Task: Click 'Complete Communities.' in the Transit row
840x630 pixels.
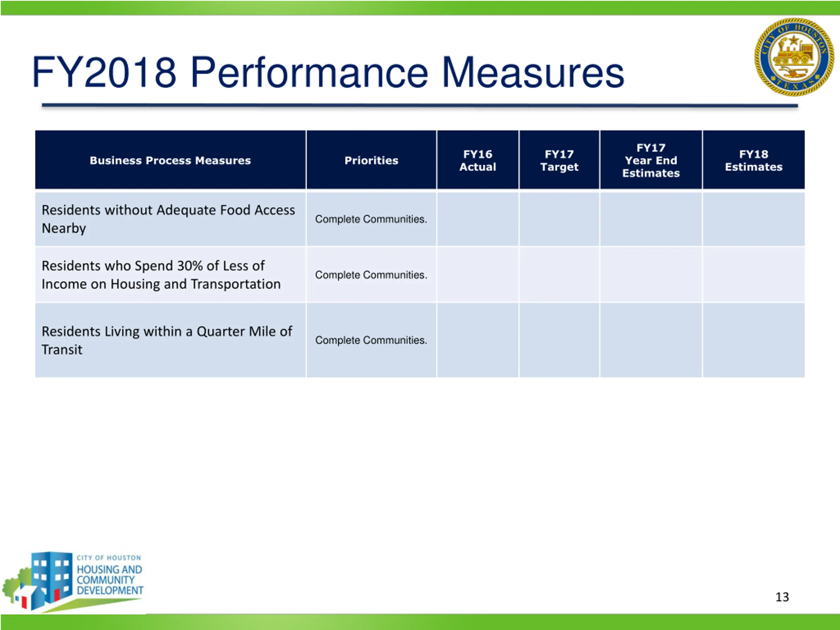Action: click(x=371, y=340)
